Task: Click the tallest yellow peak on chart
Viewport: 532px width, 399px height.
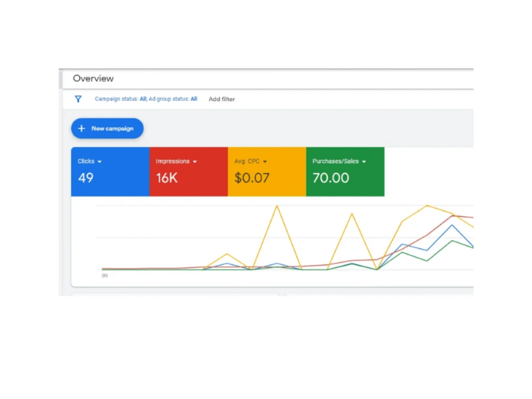Action: pos(277,205)
